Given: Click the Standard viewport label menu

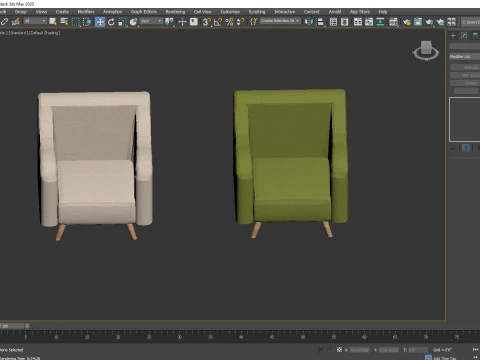Looking at the screenshot, I should pyautogui.click(x=18, y=33).
